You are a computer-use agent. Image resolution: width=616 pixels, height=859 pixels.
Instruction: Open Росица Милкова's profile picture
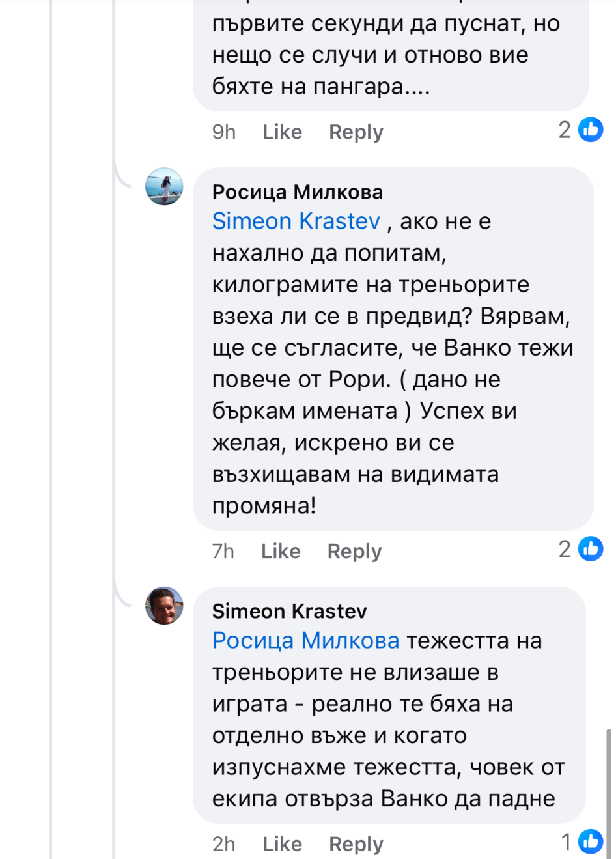pos(164,186)
